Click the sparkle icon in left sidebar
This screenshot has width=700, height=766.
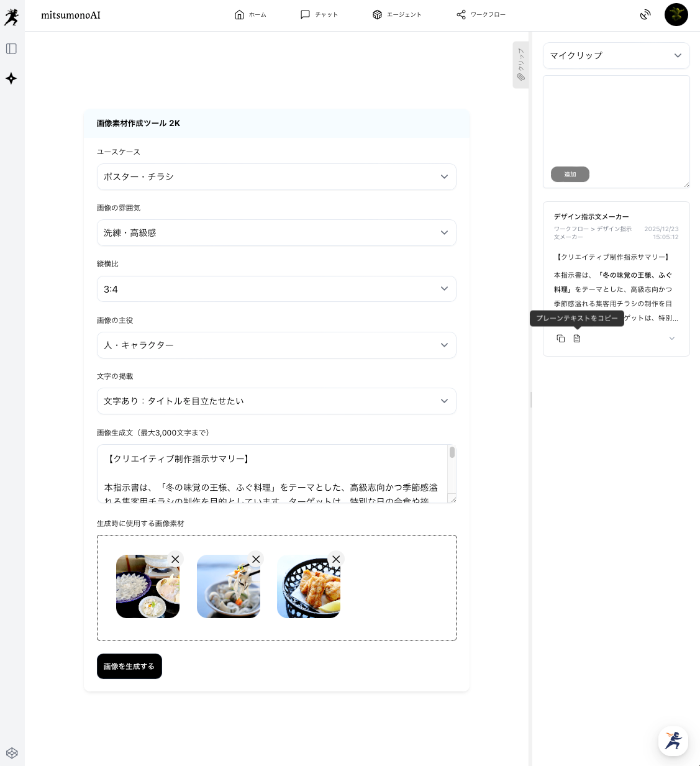coord(11,78)
